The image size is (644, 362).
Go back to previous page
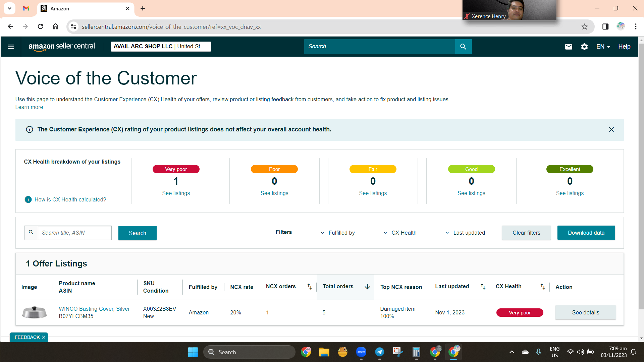click(x=10, y=26)
